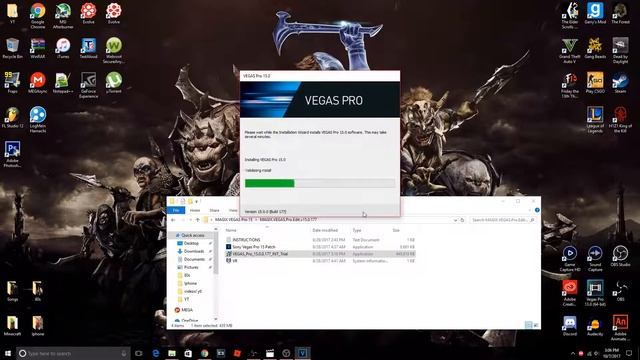
Task: Open the Google Chrome desktop shortcut
Action: pyautogui.click(x=38, y=15)
